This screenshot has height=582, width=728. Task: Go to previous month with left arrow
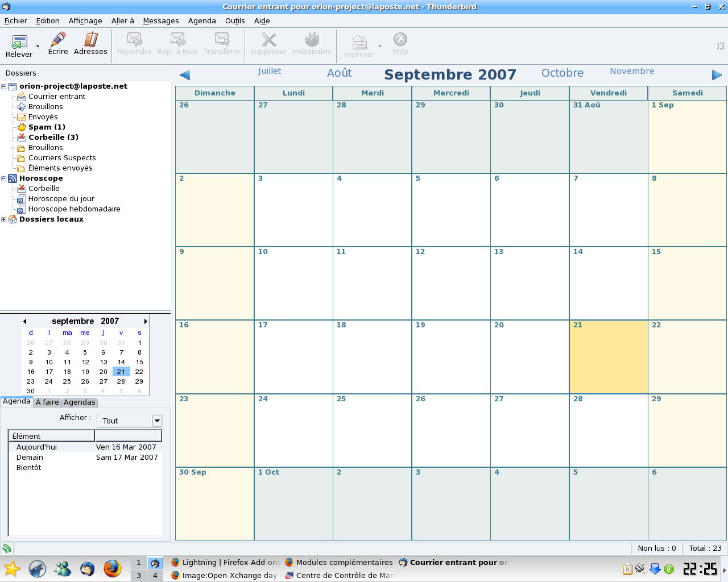pos(185,75)
